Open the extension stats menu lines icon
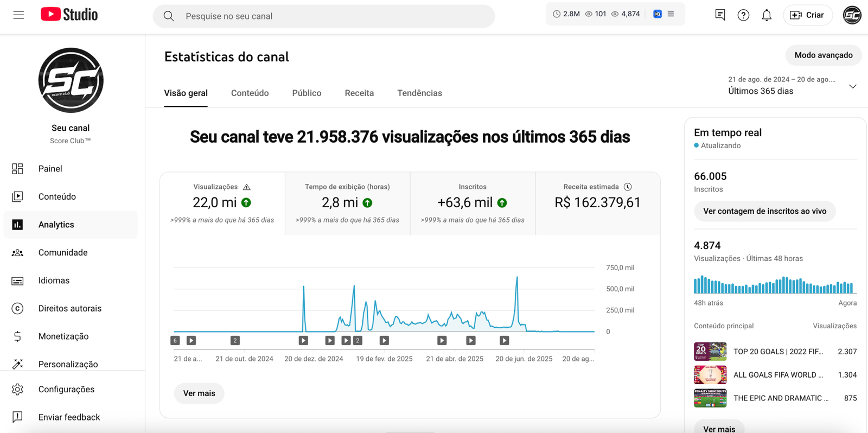 (671, 14)
